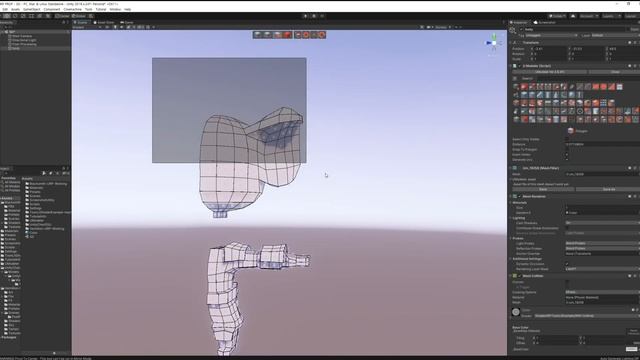Click Save As button under Mesh Filter

coord(608,189)
